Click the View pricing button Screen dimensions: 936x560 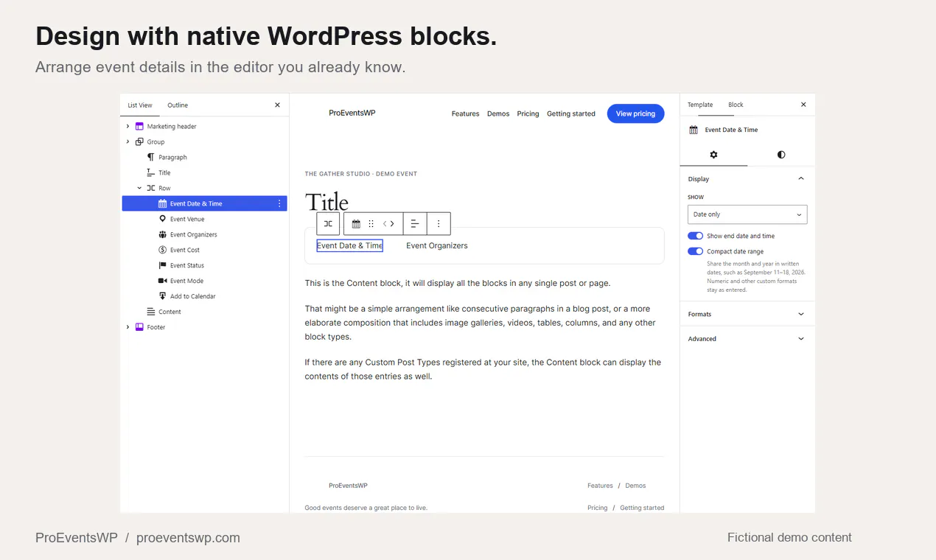coord(635,113)
